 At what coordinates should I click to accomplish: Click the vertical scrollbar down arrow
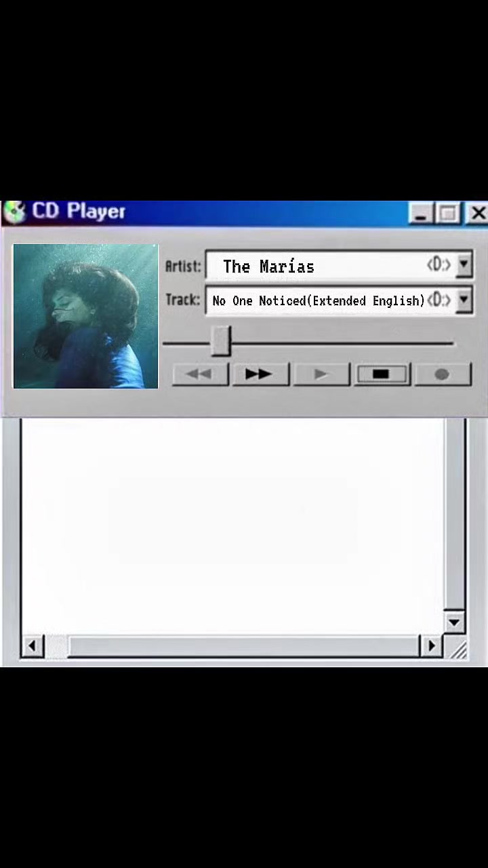[454, 622]
